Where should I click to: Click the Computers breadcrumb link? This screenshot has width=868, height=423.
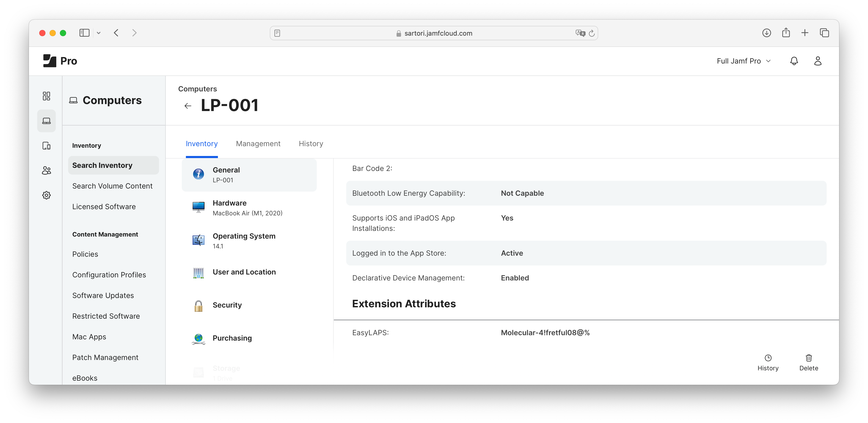point(198,89)
